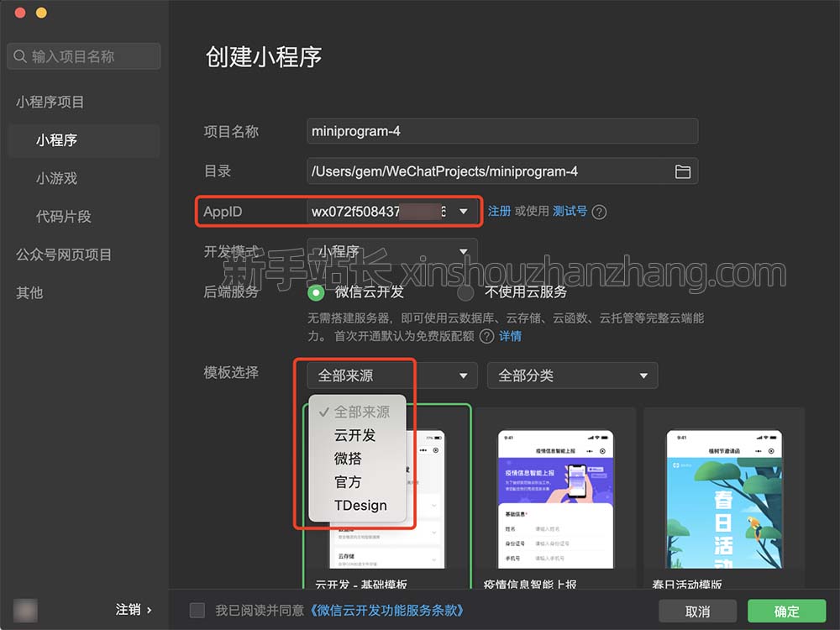Viewport: 840px width, 630px height.
Task: Choose TDesign in the source list
Action: 357,505
